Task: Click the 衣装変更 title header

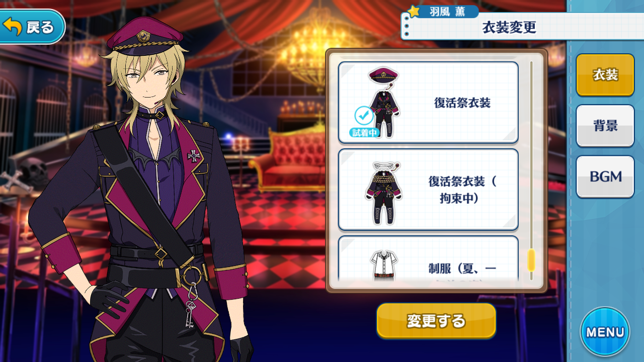Action: coord(509,27)
